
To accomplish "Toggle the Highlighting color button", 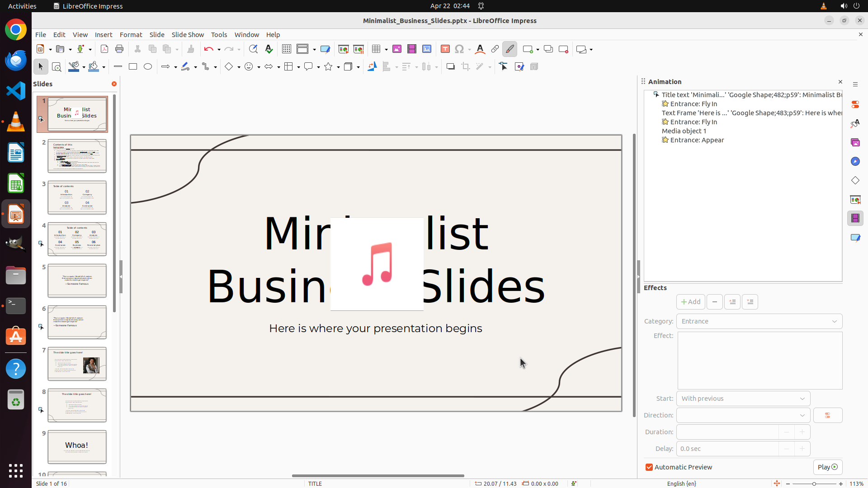I will [x=509, y=49].
